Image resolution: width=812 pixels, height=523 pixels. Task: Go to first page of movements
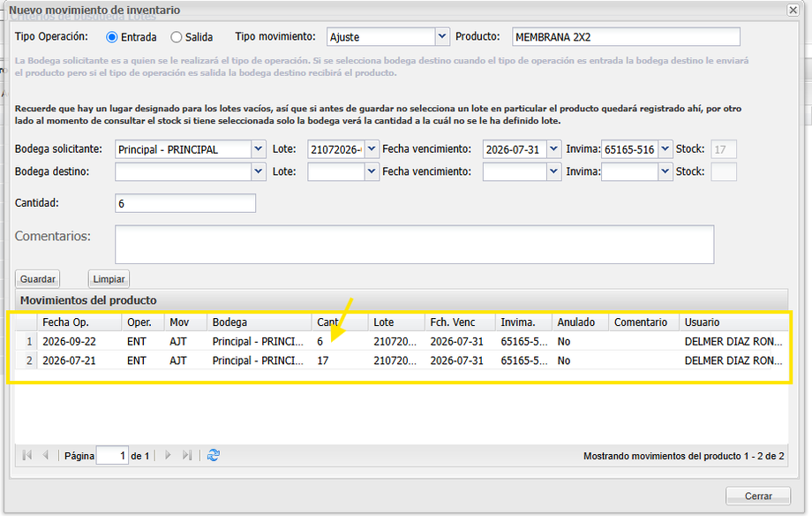click(x=27, y=455)
